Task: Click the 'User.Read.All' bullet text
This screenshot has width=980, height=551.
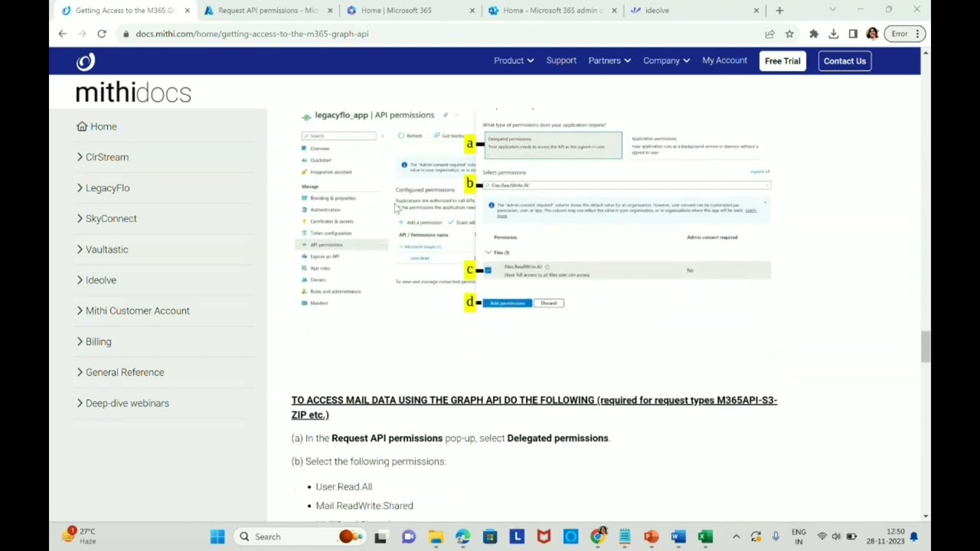Action: point(344,486)
